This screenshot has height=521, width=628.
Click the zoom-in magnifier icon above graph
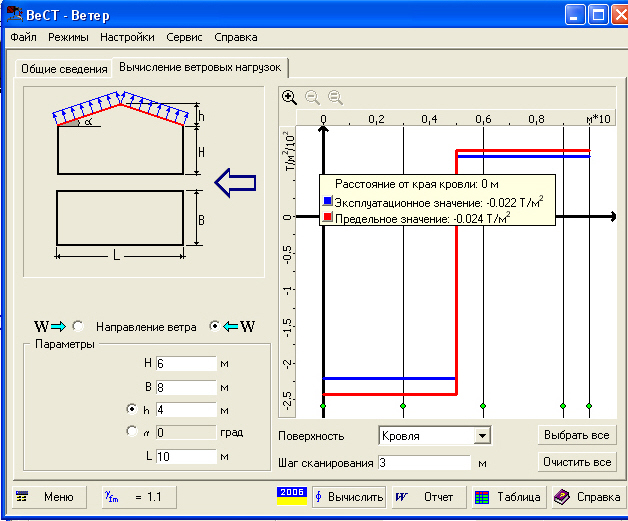289,97
